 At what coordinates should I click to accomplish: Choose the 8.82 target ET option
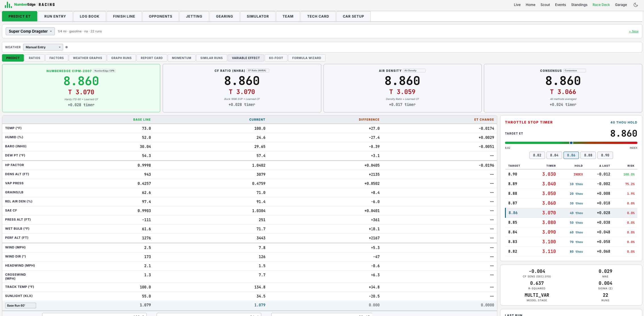537,155
